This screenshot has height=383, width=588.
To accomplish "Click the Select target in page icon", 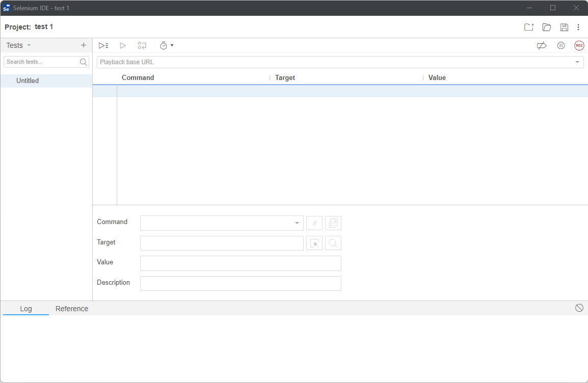I will click(314, 243).
